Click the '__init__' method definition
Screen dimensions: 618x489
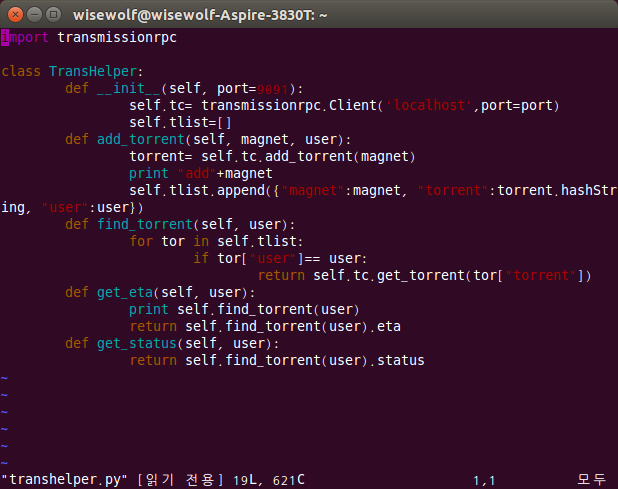tap(128, 88)
